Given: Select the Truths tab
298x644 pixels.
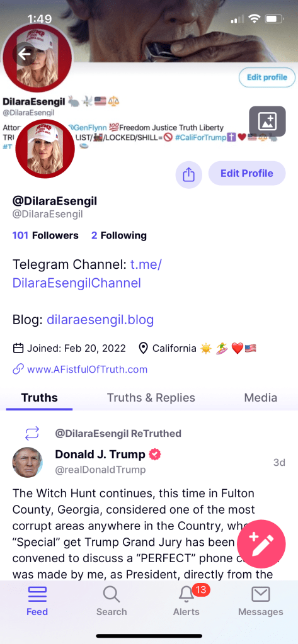Looking at the screenshot, I should [40, 398].
